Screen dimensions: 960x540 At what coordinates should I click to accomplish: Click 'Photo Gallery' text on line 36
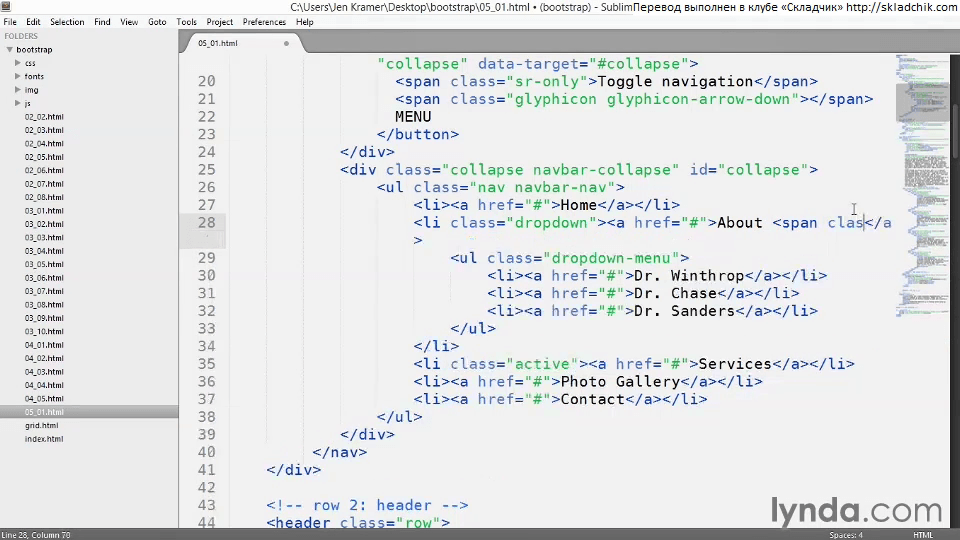click(620, 381)
